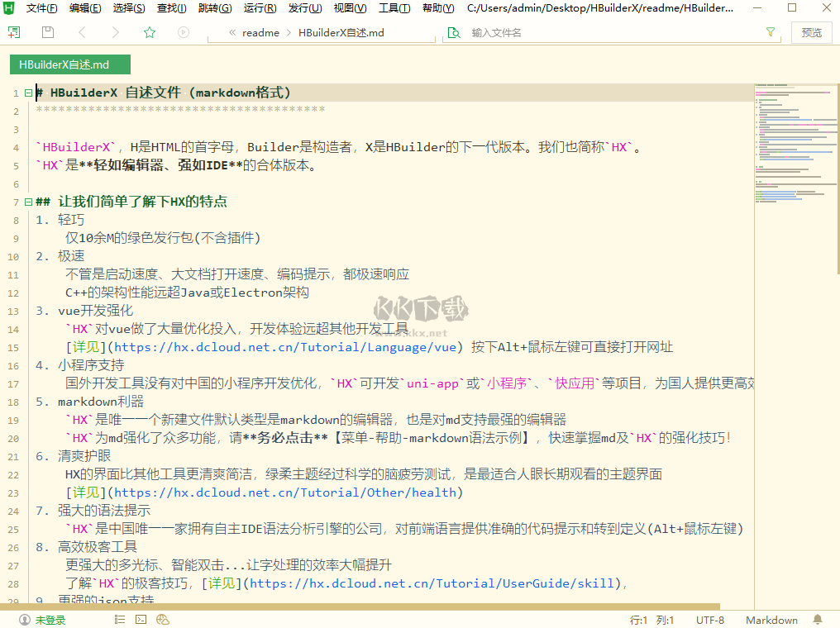Screen dimensions: 840x628
Task: Create a new file with the new file icon
Action: [13, 31]
